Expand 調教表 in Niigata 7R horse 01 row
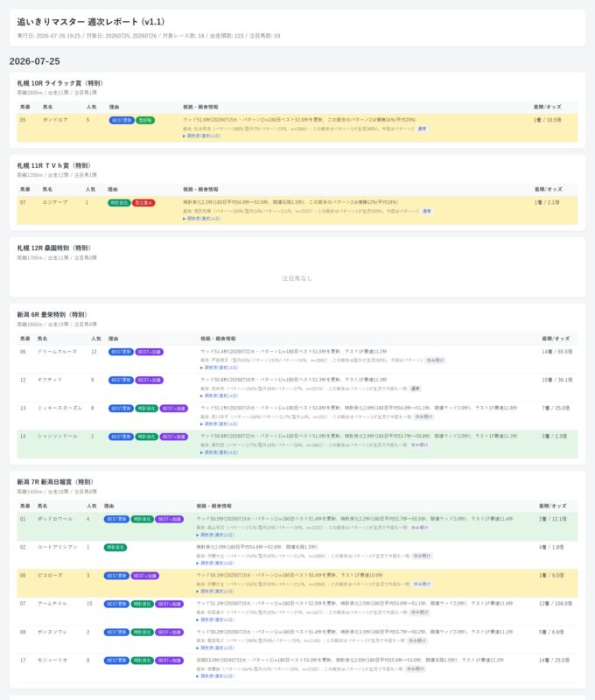The width and height of the screenshot is (595, 700). point(215,535)
